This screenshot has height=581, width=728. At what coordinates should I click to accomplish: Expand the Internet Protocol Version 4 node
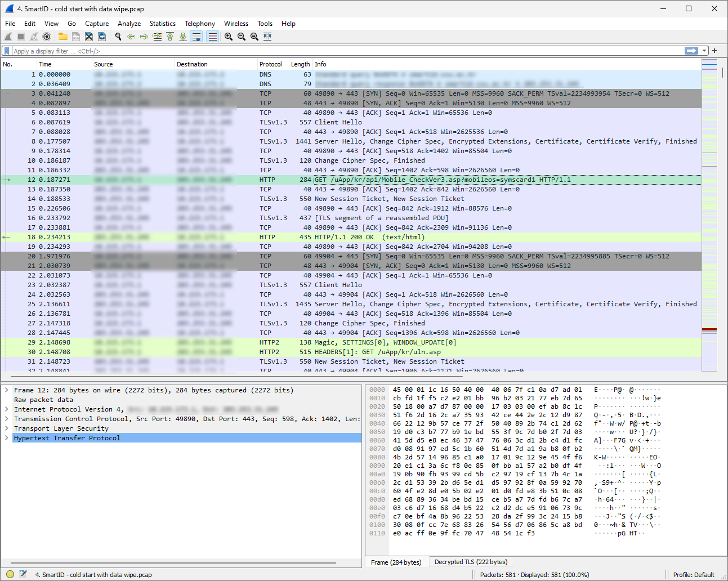tap(7, 409)
